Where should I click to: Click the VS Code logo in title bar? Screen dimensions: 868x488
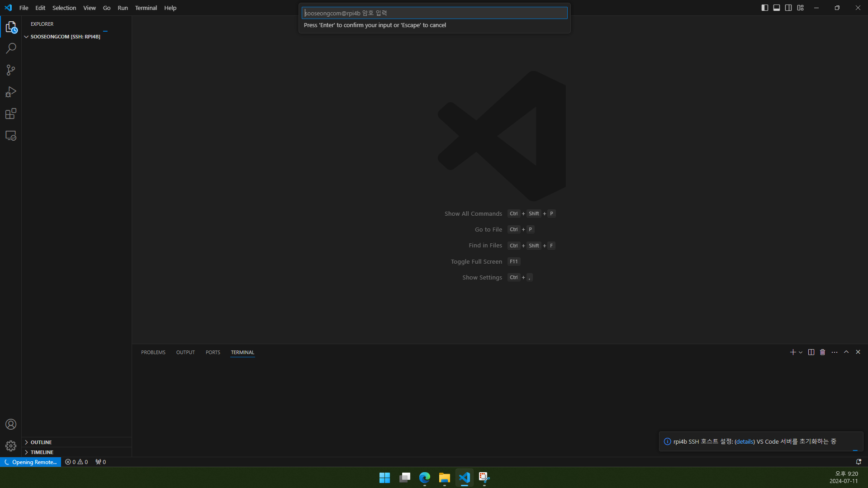pyautogui.click(x=8, y=8)
